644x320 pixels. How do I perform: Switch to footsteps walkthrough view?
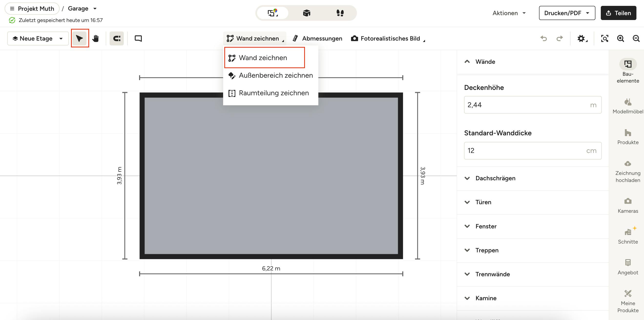[340, 13]
